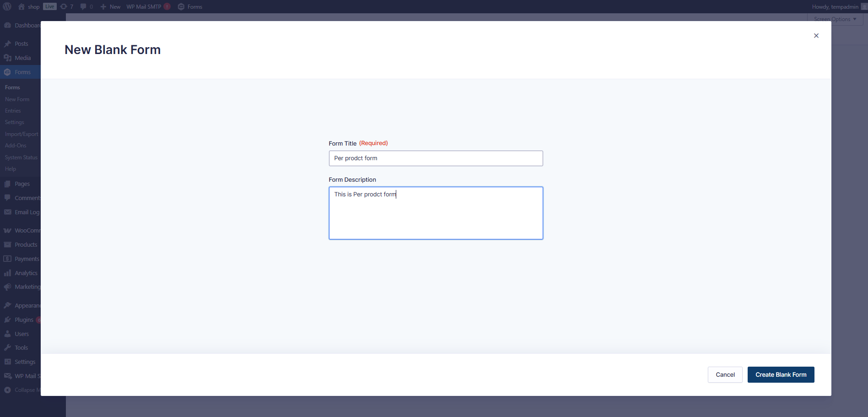Image resolution: width=868 pixels, height=417 pixels.
Task: Click the WordPress logo icon in admin bar
Action: (7, 6)
